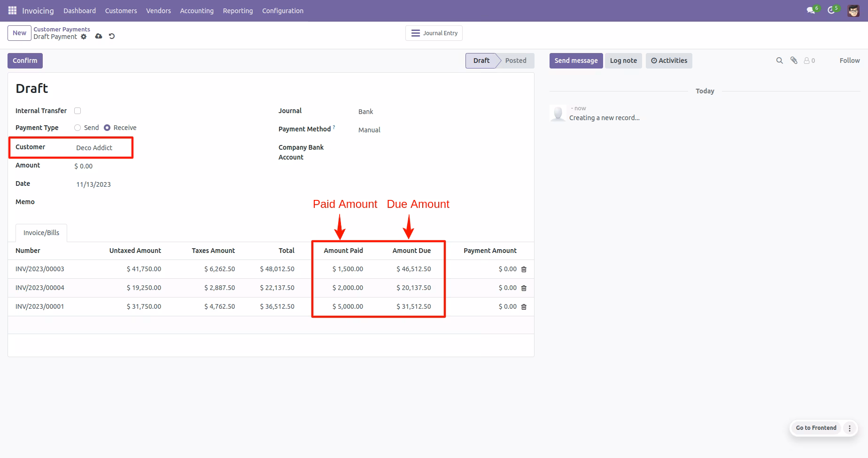Open the activities clock icon in top bar
Viewport: 868px width, 458px height.
[831, 10]
